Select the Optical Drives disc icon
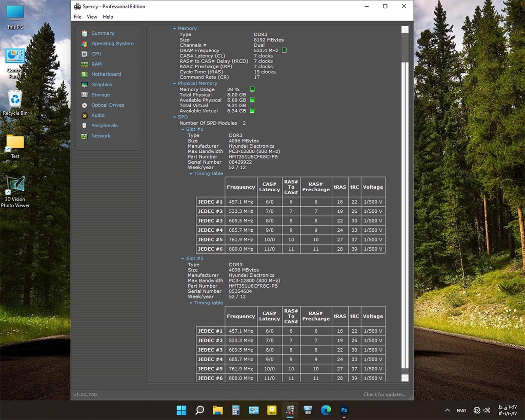The width and height of the screenshot is (525, 420). (x=85, y=105)
